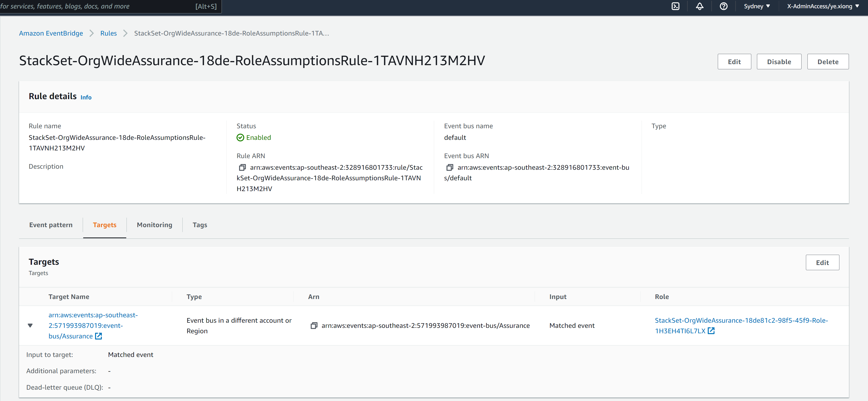The width and height of the screenshot is (868, 401).
Task: Open the target event bus in a new tab
Action: pos(98,336)
